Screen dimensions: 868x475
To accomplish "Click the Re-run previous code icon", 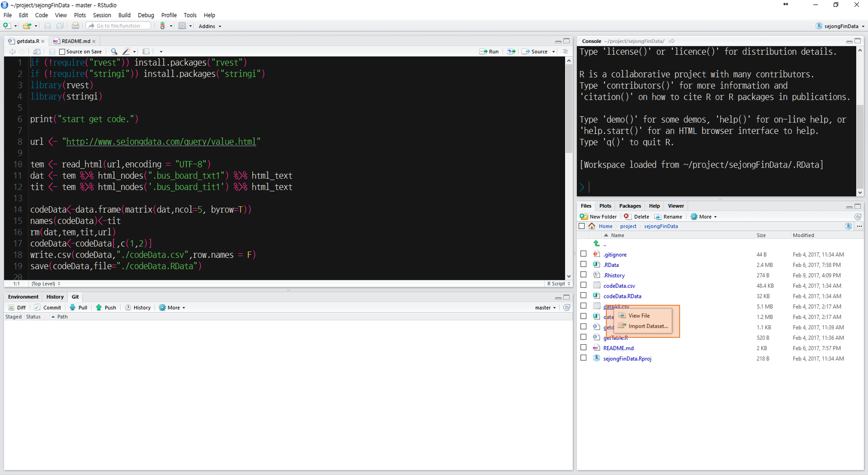I will (512, 51).
